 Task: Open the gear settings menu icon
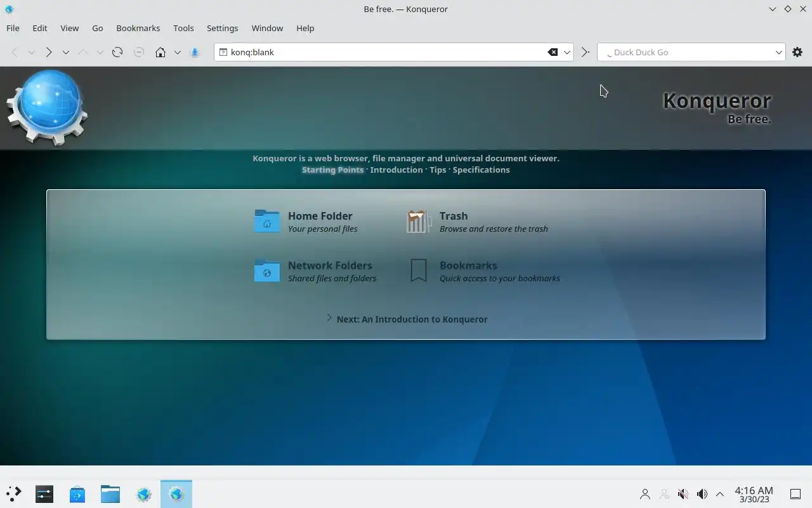click(797, 52)
